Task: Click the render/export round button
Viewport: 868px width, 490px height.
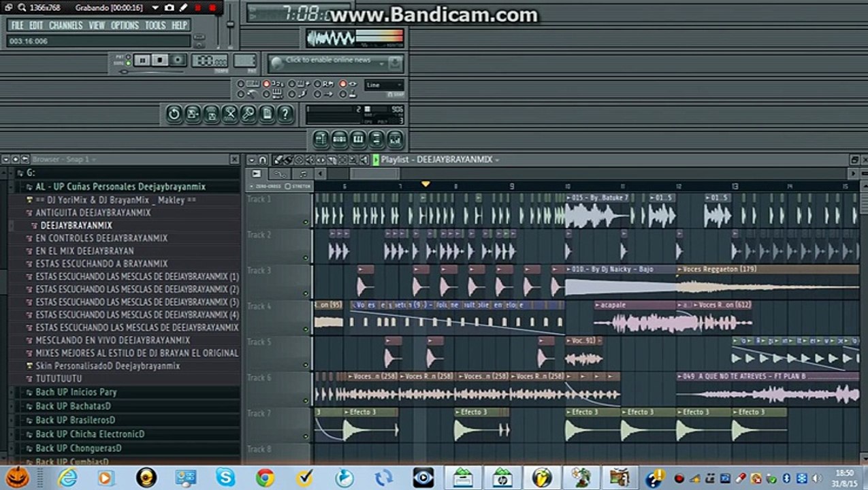Action: click(x=211, y=114)
